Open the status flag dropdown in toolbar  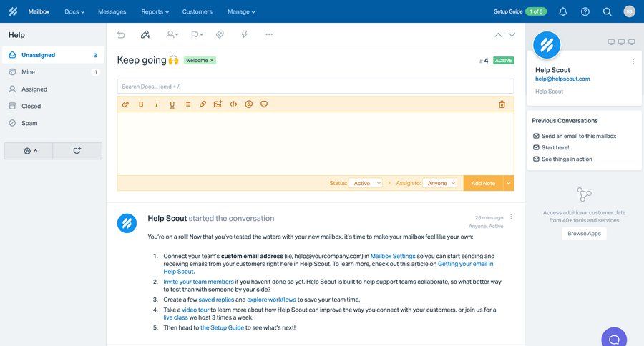tap(197, 34)
